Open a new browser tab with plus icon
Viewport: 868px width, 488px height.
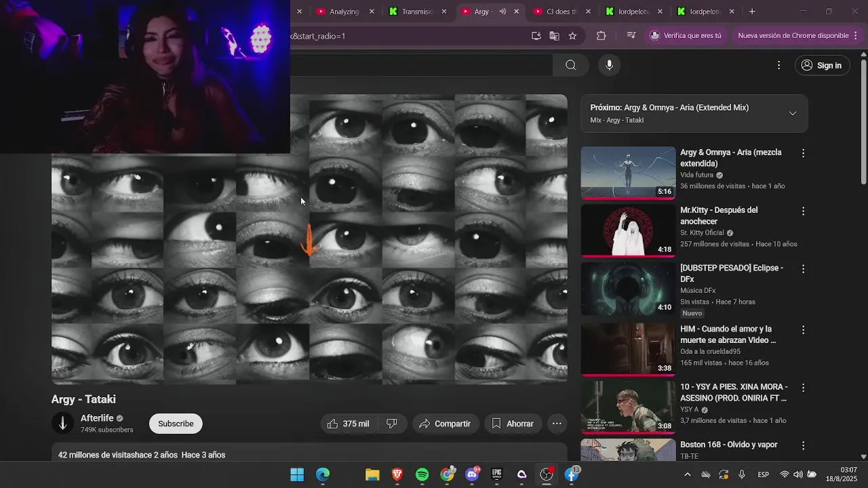(x=752, y=11)
